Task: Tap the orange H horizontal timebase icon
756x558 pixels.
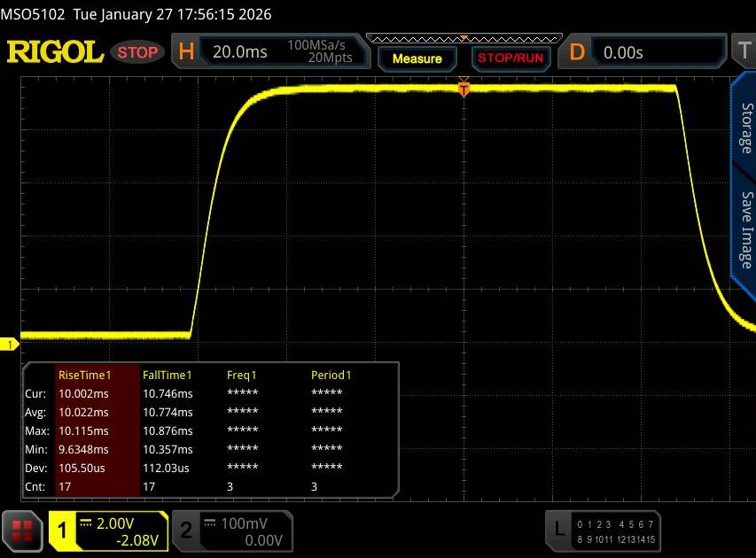Action: click(x=187, y=52)
